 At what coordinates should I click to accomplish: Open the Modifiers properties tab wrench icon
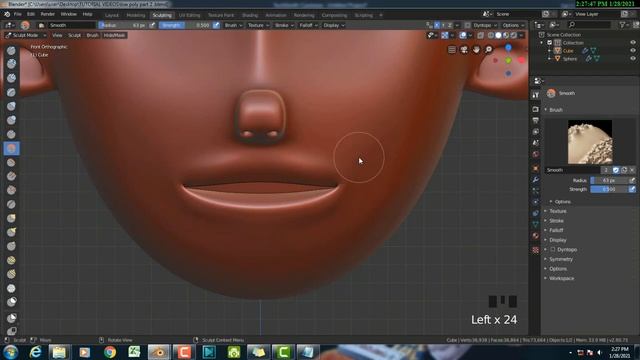coord(536,180)
